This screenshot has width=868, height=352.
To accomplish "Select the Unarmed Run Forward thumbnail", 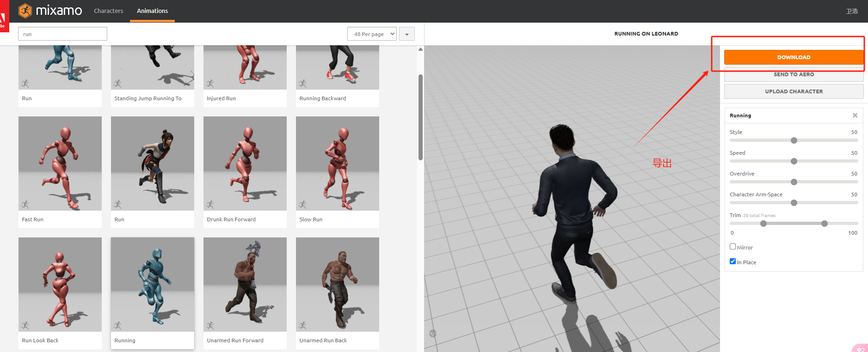I will 245,285.
